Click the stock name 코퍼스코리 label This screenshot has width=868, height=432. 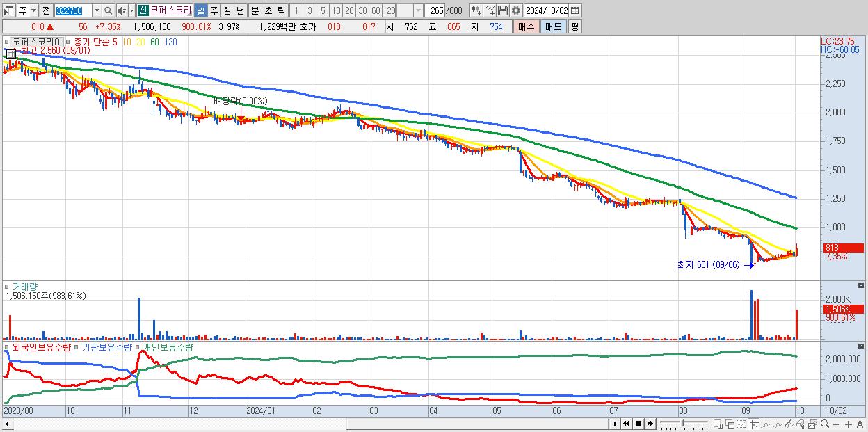point(170,10)
